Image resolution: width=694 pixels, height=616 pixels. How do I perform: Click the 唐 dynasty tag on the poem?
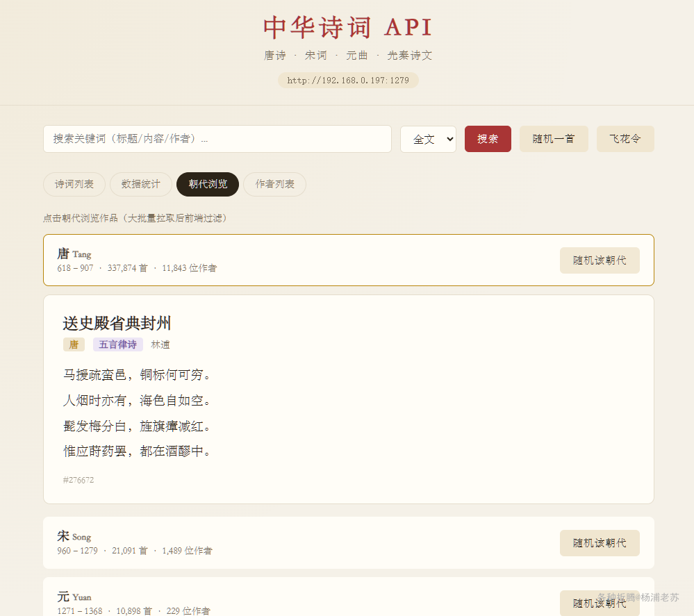pyautogui.click(x=74, y=344)
